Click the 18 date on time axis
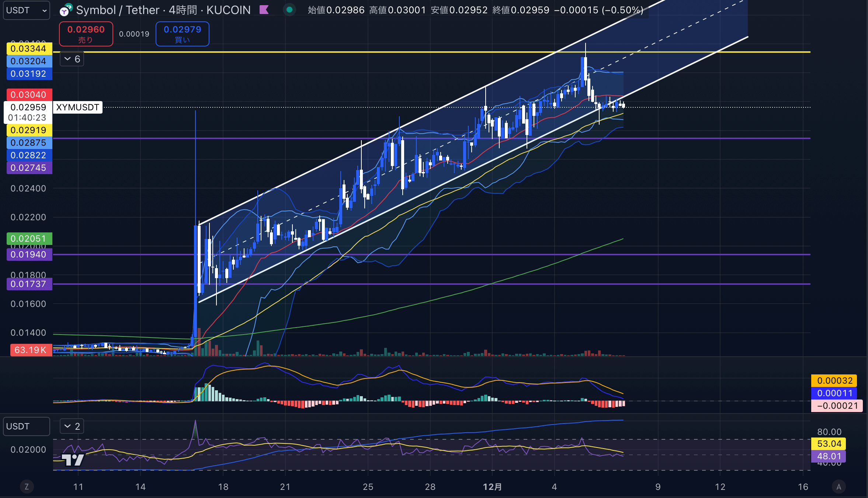868x498 pixels. 223,487
